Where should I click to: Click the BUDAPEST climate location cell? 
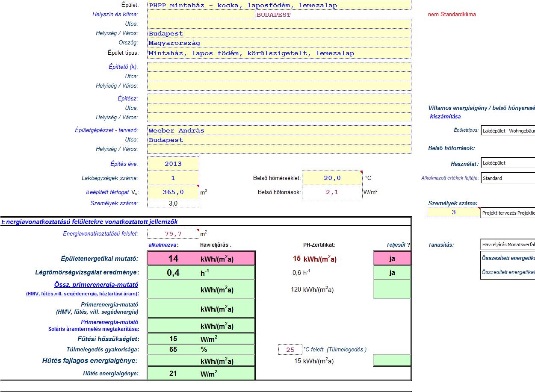pyautogui.click(x=333, y=15)
